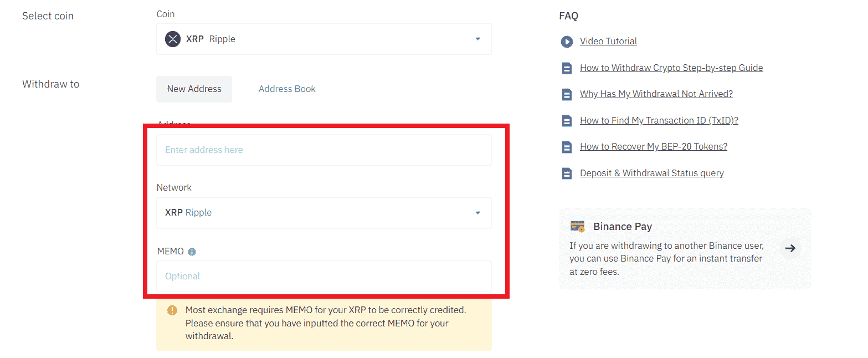
Task: Open How to Recover My BEP-20 Tokens link
Action: point(654,147)
